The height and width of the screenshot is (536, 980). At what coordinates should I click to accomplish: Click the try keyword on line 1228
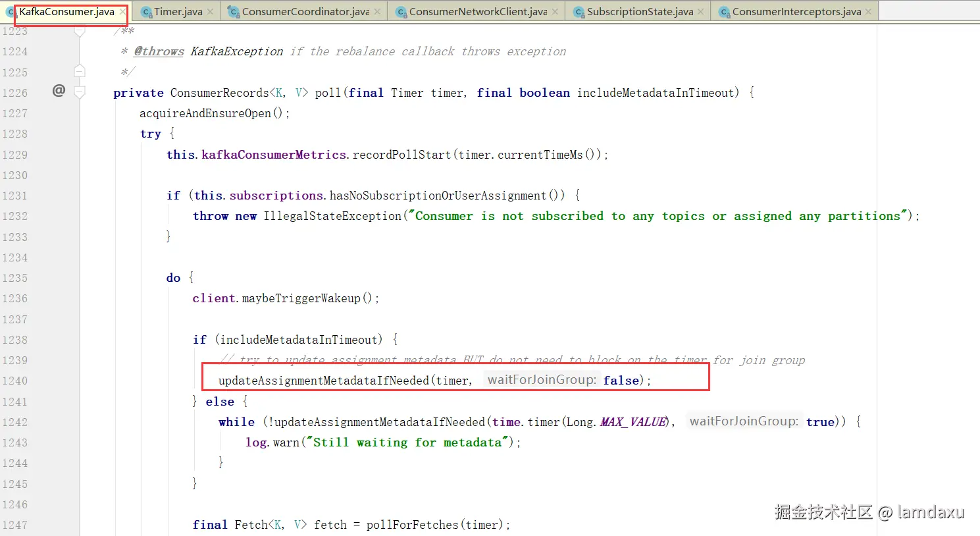[x=151, y=134]
